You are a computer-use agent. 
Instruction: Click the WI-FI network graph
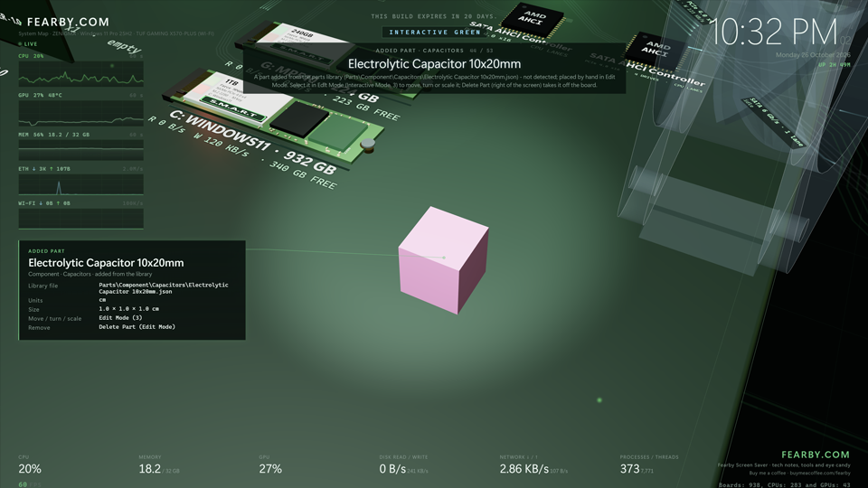(80, 219)
